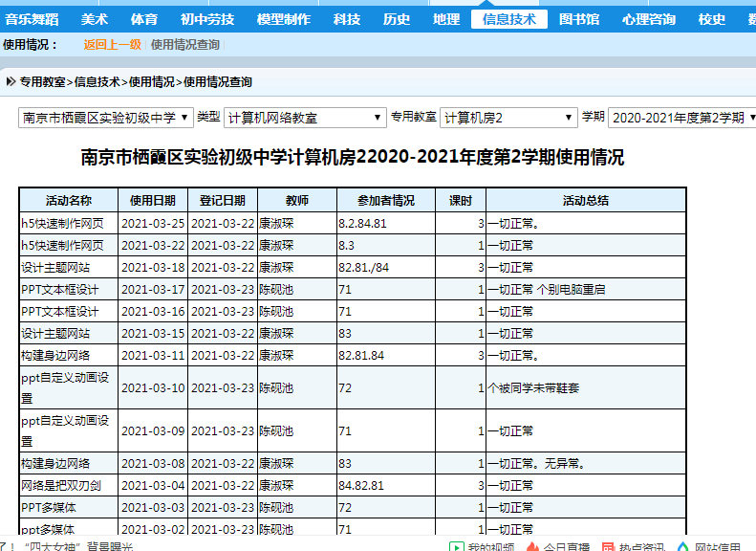The image size is (756, 551).
Task: Open the 初中劳技 tab
Action: pyautogui.click(x=207, y=19)
